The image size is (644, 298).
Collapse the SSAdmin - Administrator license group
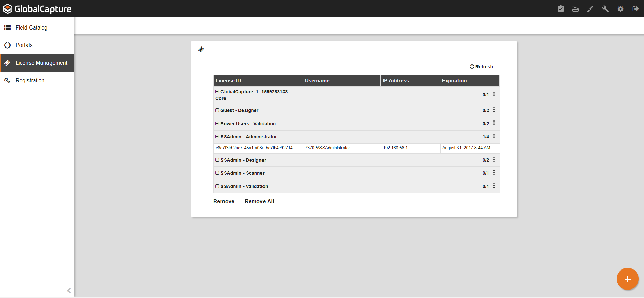click(x=217, y=137)
